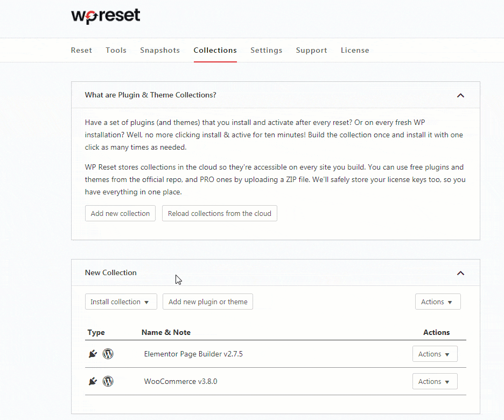Open the Install collection dropdown
The height and width of the screenshot is (420, 504).
coord(121,302)
